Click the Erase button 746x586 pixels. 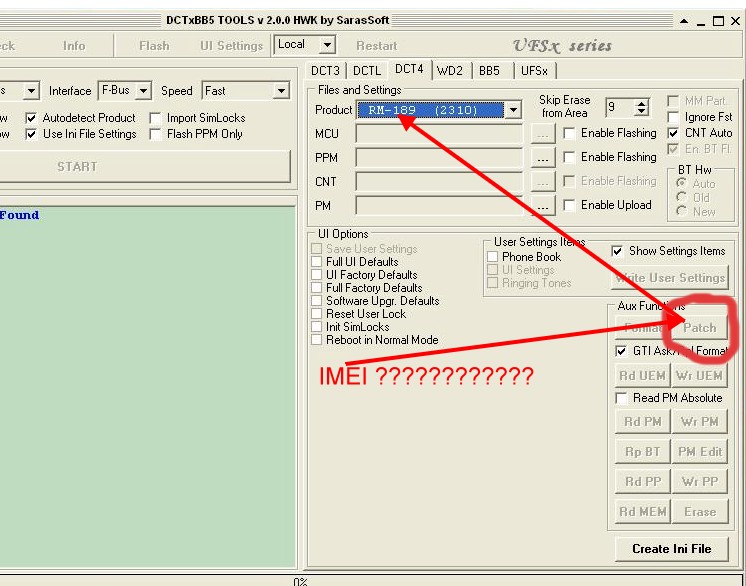click(700, 512)
